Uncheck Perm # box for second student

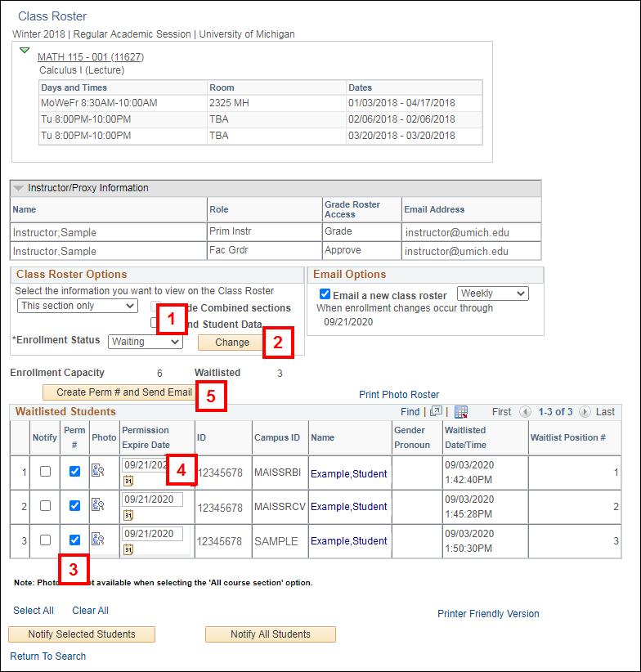click(x=74, y=506)
